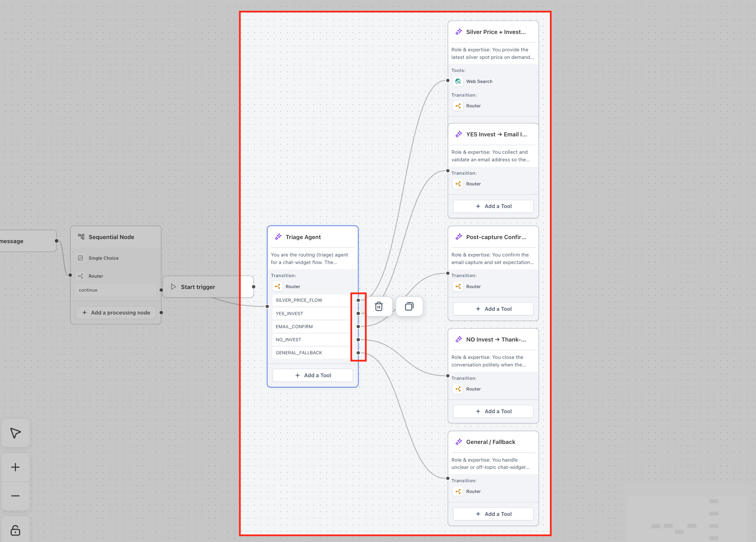Click the trash delete node icon
Screen dimensions: 756x542
[x=379, y=306]
